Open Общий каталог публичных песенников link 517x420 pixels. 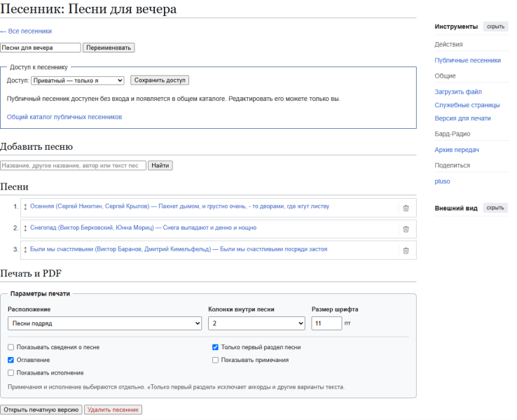64,117
